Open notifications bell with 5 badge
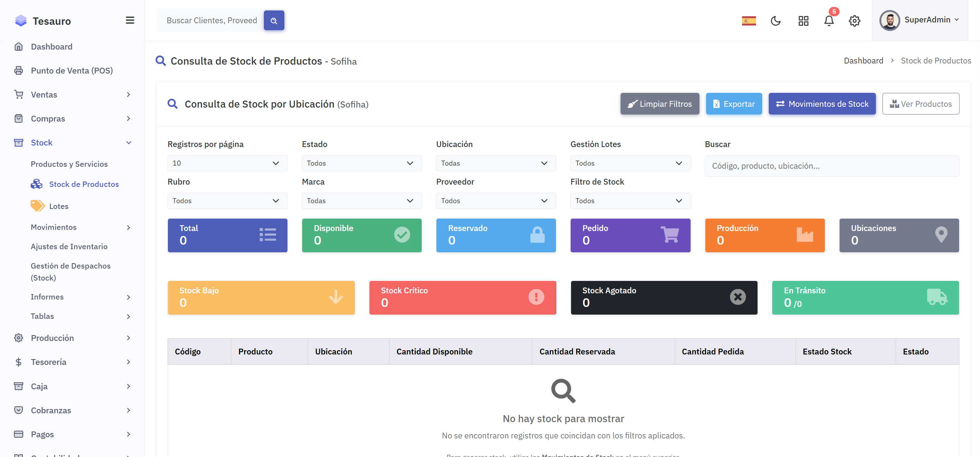The image size is (980, 457). 829,20
